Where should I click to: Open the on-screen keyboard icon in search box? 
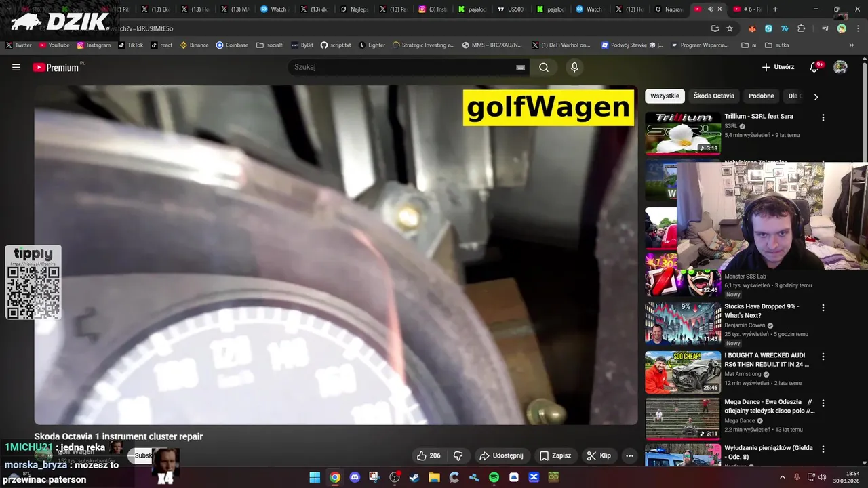520,67
